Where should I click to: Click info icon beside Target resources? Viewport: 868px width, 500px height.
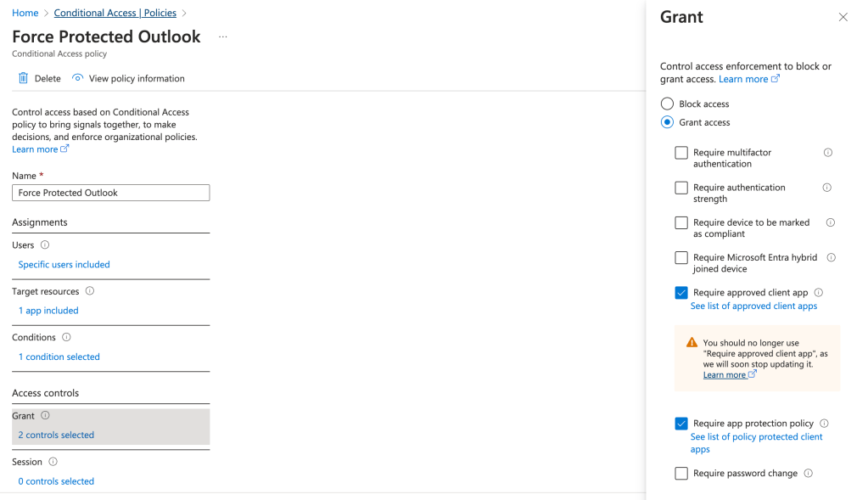(x=90, y=291)
